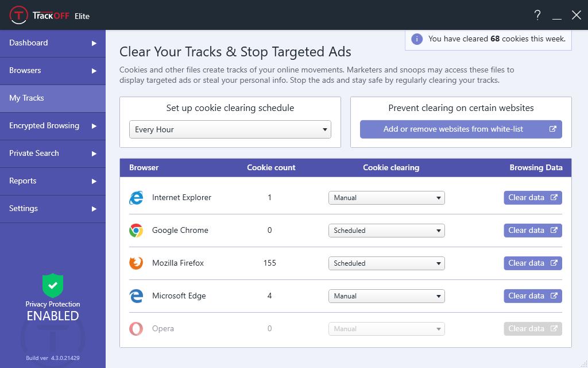The height and width of the screenshot is (368, 588).
Task: Click the Google Chrome browser icon
Action: click(136, 231)
